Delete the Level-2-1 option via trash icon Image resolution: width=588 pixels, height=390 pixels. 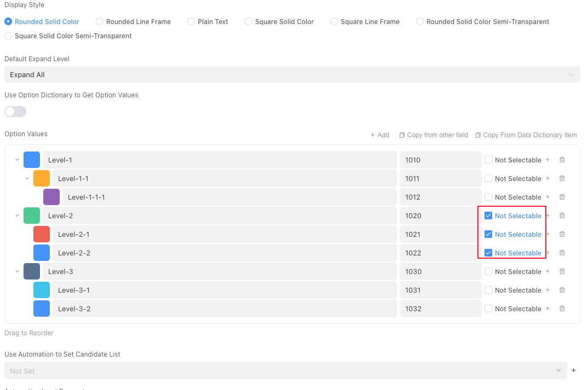coord(562,234)
